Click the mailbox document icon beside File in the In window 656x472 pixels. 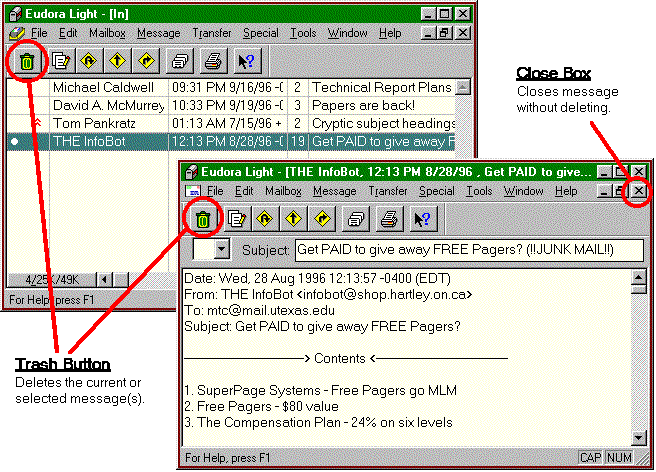pyautogui.click(x=17, y=33)
